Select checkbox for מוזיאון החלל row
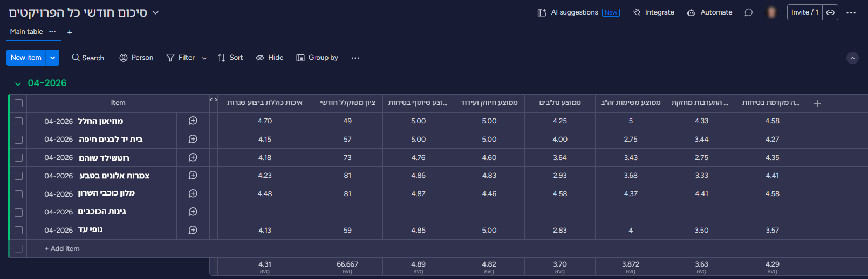 click(18, 122)
